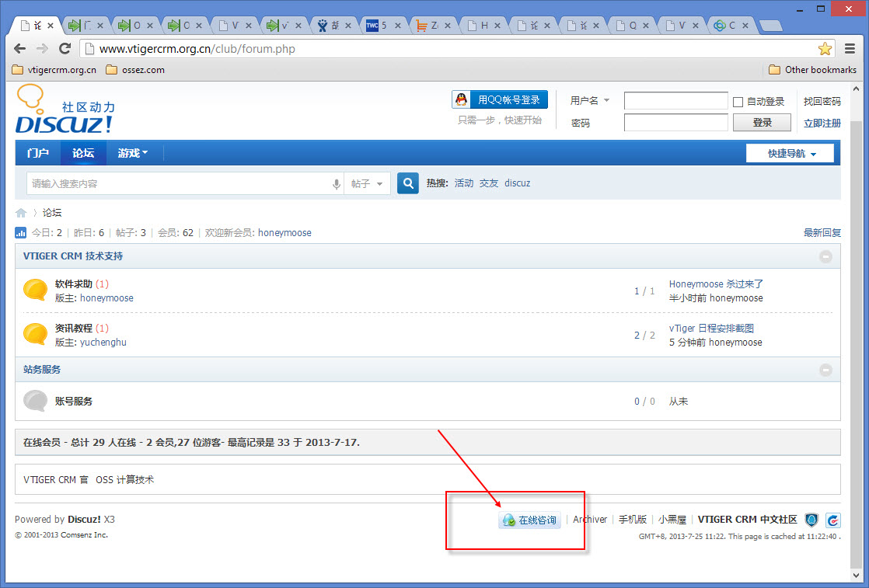Viewport: 869px width, 588px height.
Task: Reload the page with the refresh icon
Action: pyautogui.click(x=65, y=49)
